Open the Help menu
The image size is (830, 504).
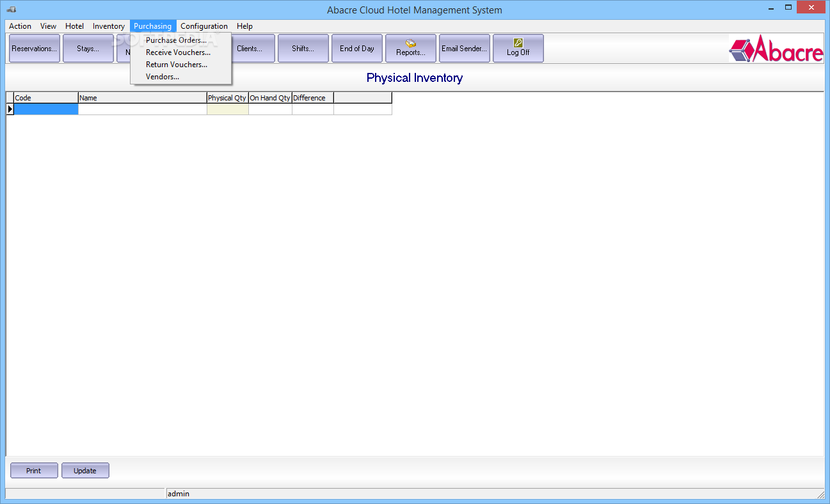pos(244,26)
